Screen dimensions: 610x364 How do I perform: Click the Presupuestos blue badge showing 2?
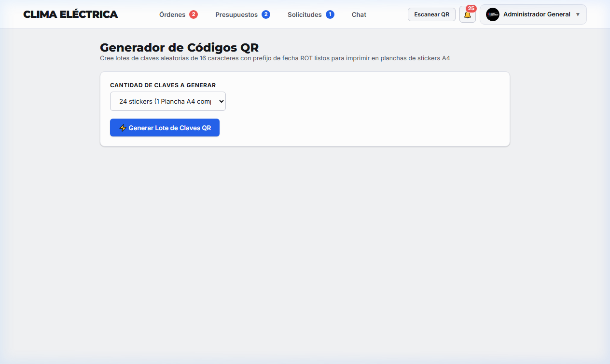pyautogui.click(x=266, y=14)
